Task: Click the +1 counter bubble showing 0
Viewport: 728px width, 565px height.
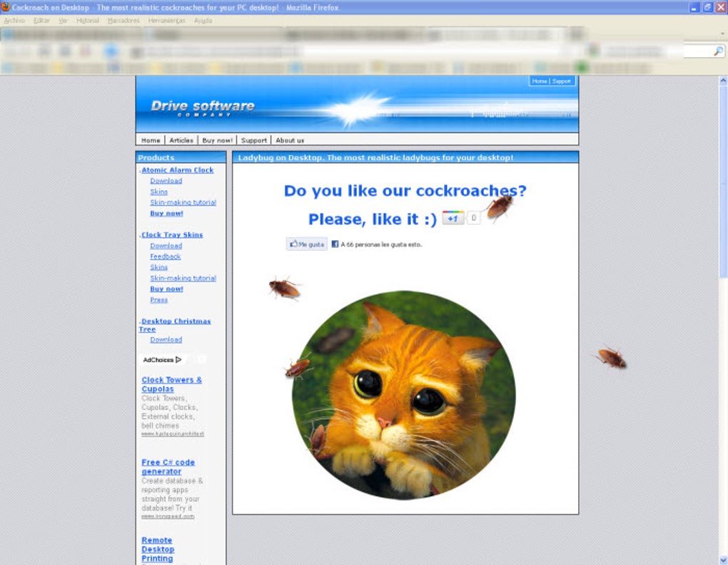Action: [472, 218]
